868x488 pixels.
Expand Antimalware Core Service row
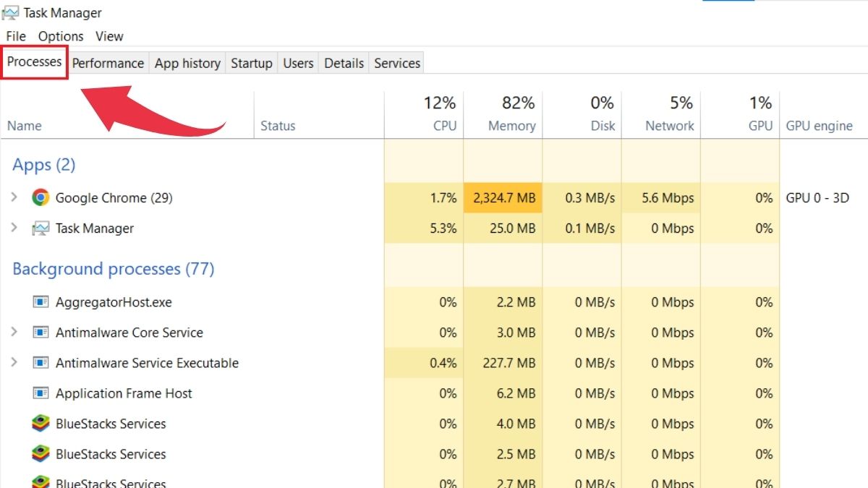[x=14, y=332]
